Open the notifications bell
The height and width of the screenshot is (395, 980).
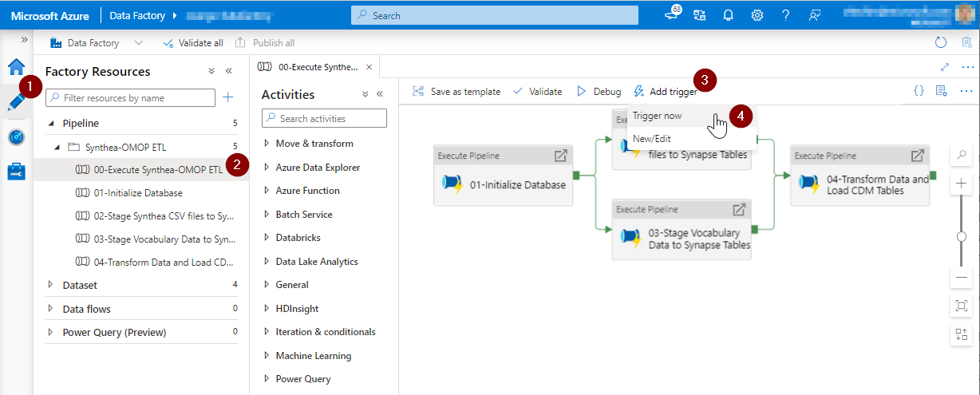[x=728, y=15]
